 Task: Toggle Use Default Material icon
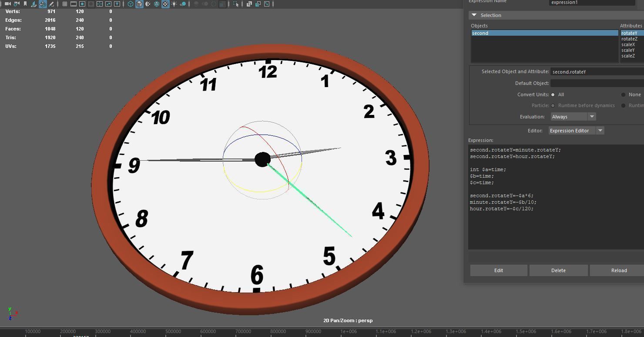coord(148,4)
